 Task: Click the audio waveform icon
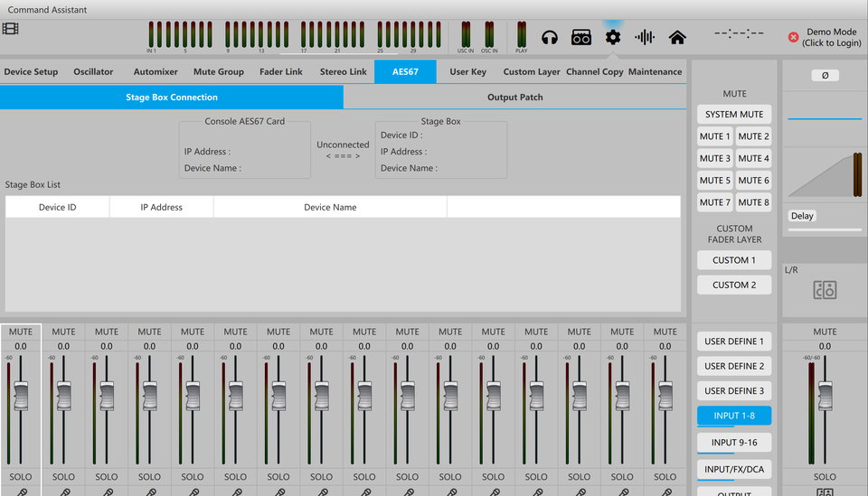(645, 37)
